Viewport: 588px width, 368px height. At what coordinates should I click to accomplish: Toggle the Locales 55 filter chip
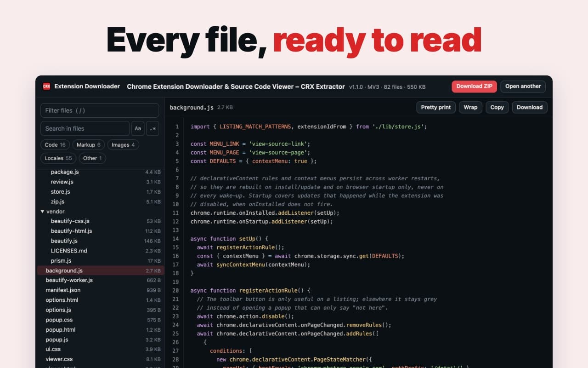pyautogui.click(x=58, y=158)
